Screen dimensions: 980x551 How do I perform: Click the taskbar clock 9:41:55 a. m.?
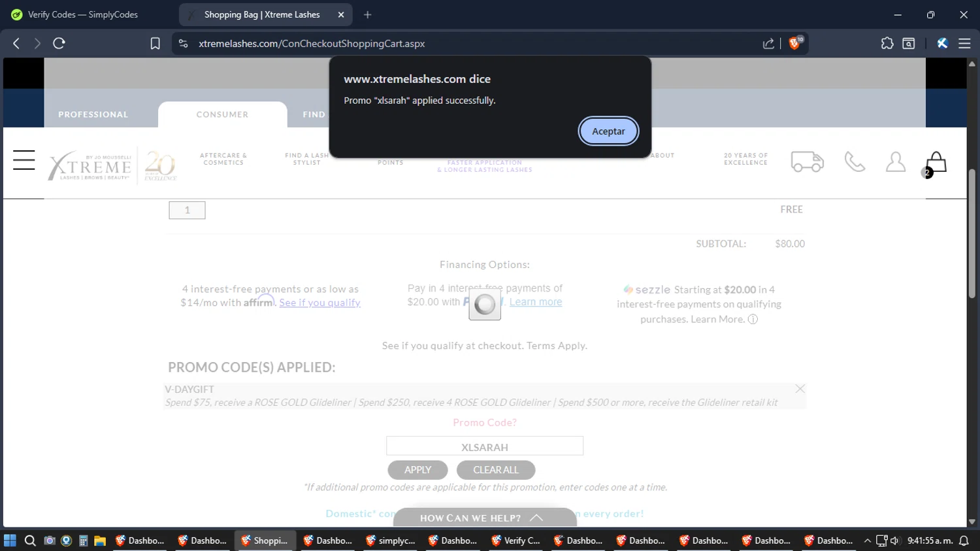tap(930, 541)
